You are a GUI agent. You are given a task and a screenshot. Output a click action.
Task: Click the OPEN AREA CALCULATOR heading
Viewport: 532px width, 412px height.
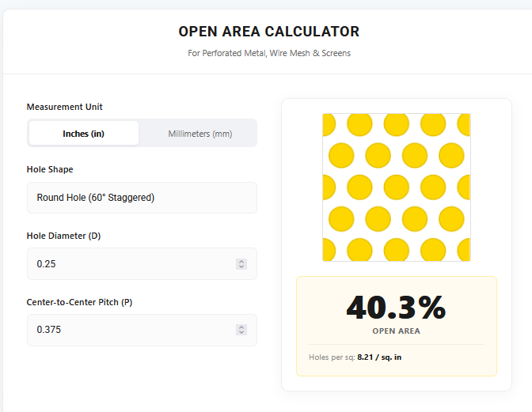268,32
